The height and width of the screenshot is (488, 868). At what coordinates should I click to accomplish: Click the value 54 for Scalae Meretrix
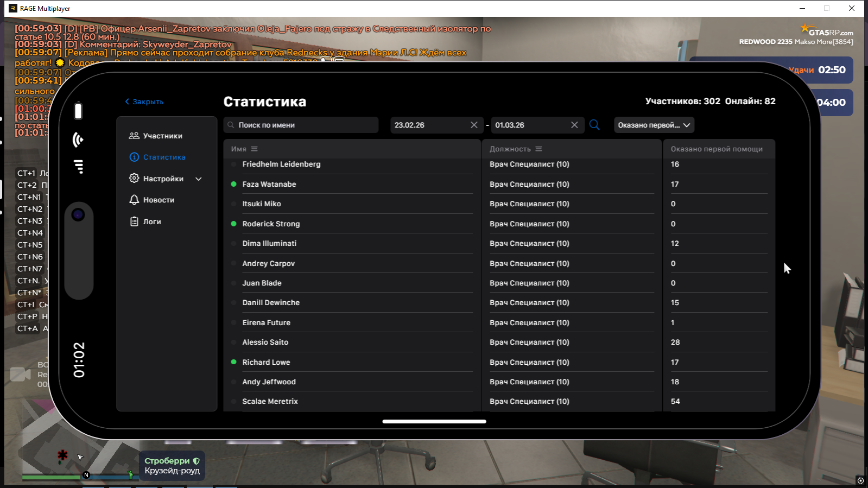675,401
